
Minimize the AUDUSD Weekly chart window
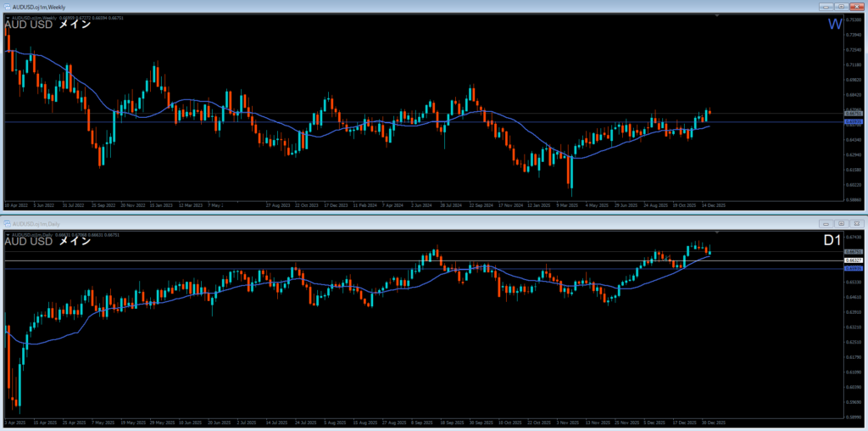(825, 7)
